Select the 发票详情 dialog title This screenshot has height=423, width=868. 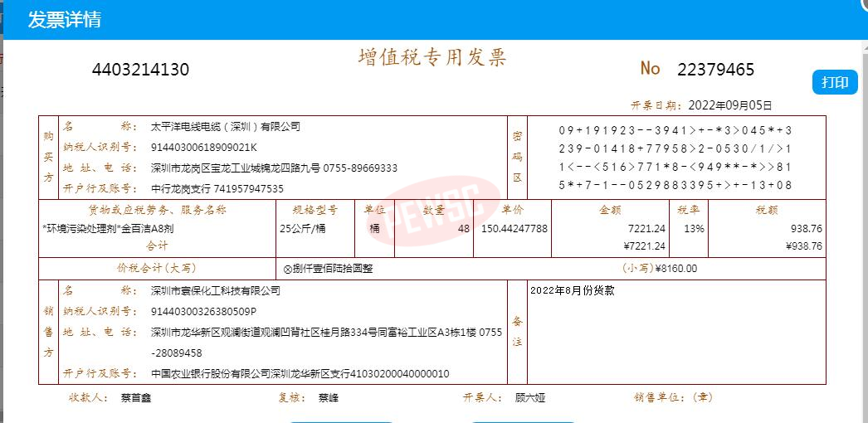(64, 20)
